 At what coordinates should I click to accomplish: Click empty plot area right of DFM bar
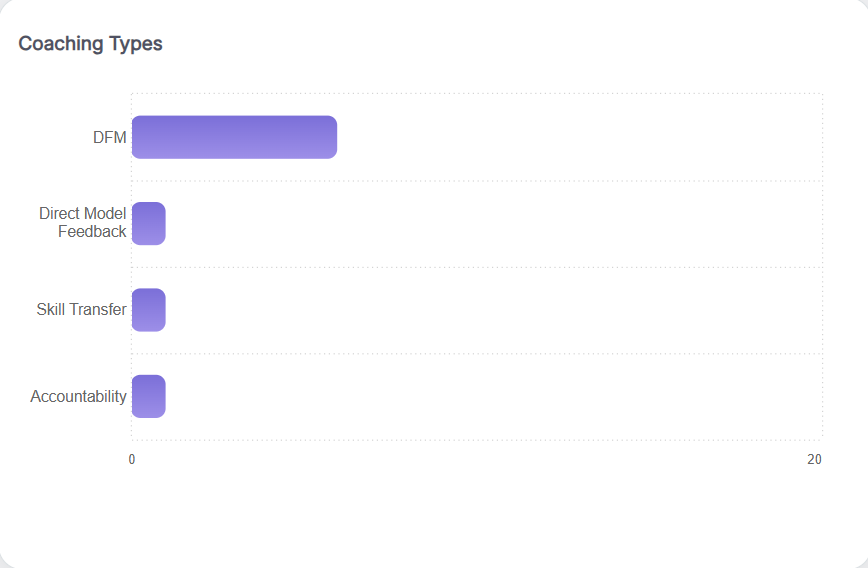click(580, 137)
